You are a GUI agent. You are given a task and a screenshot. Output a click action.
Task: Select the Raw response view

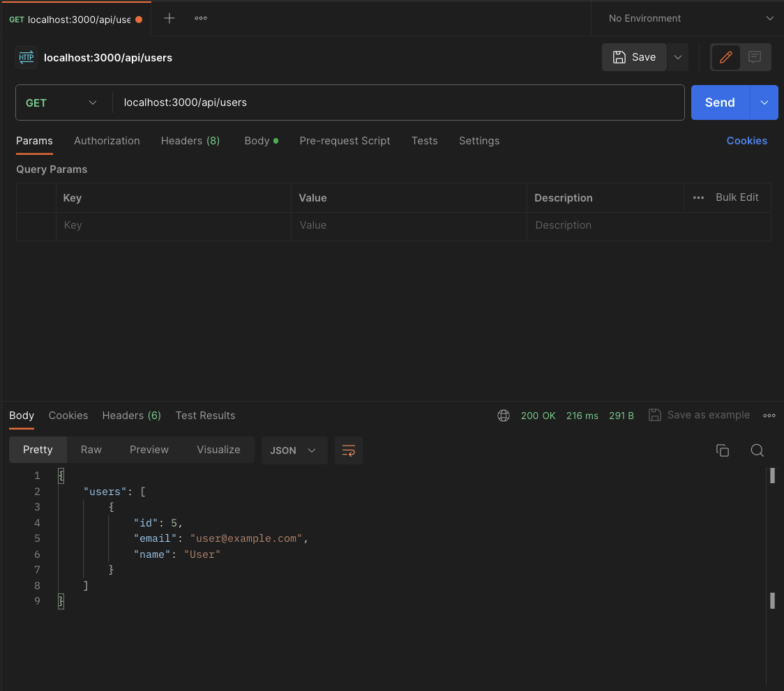[x=91, y=450]
